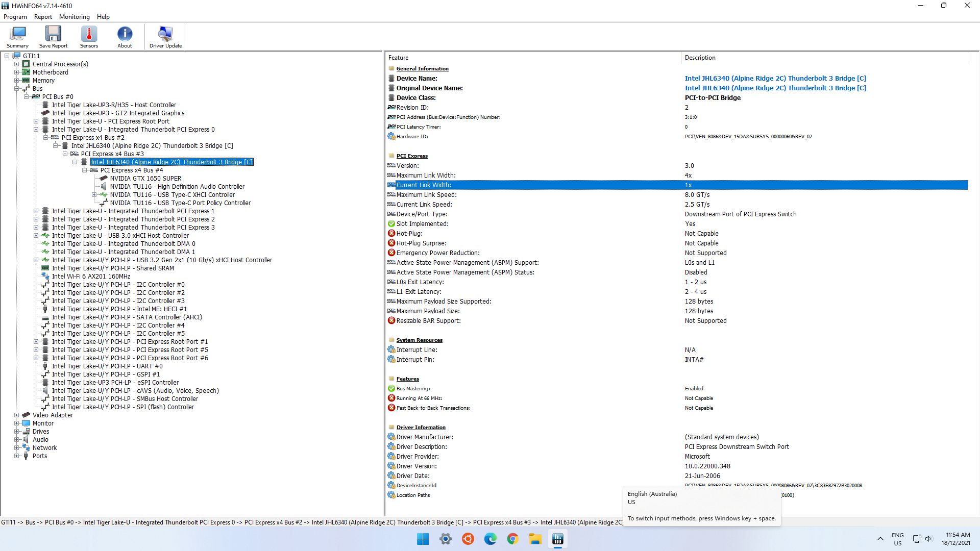Click the Motherboard node icon
Viewport: 980px width, 551px height.
26,72
